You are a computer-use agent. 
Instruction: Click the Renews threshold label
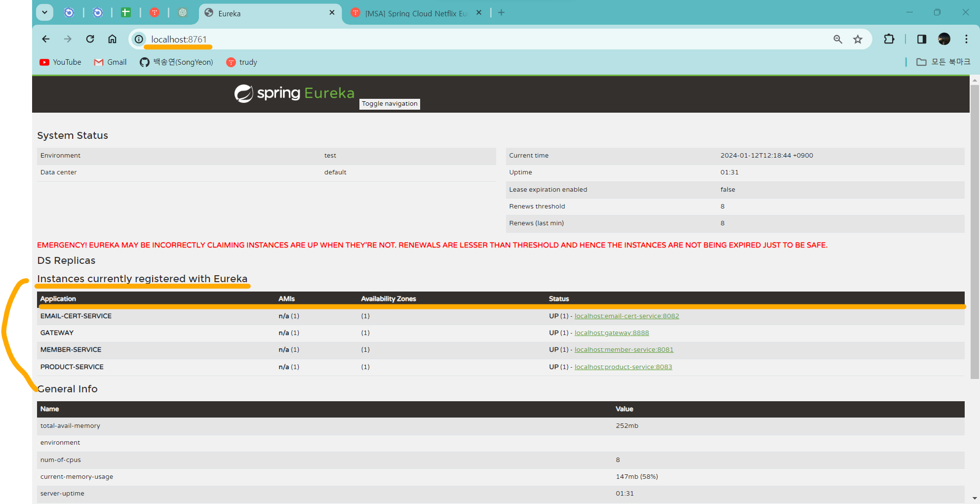click(x=537, y=207)
